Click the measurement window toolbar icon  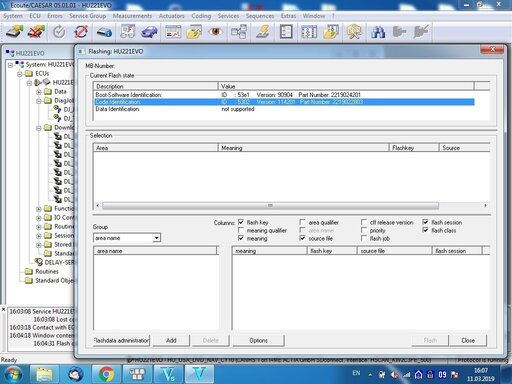tap(173, 32)
